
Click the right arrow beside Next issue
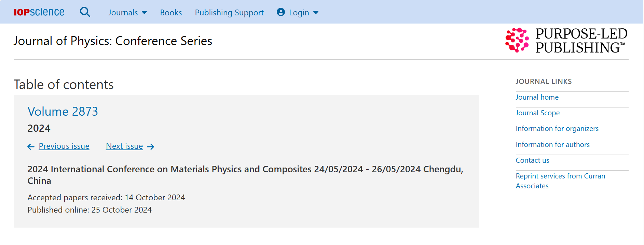pyautogui.click(x=151, y=147)
